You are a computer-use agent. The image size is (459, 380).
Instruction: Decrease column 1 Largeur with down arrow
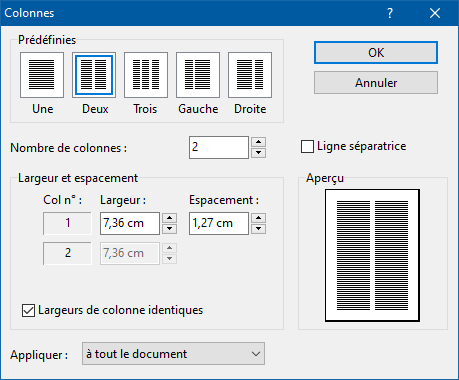170,229
